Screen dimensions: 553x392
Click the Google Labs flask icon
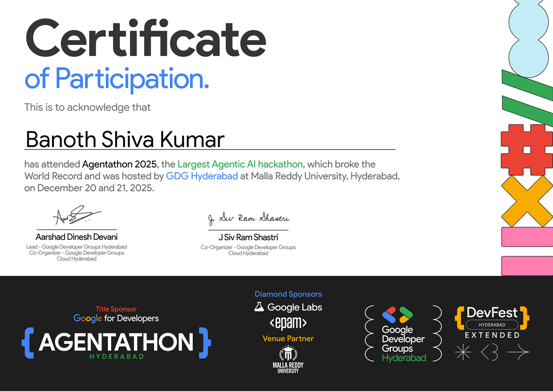pyautogui.click(x=259, y=307)
